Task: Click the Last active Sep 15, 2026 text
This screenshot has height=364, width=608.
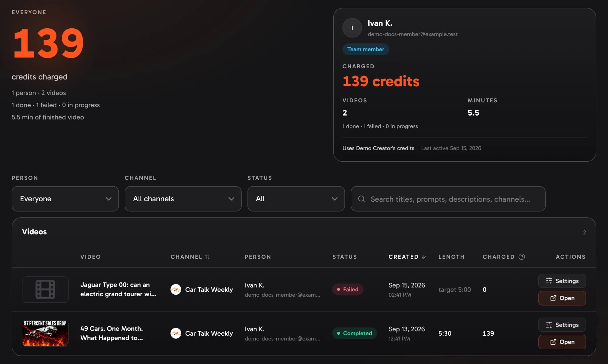Action: pos(451,148)
